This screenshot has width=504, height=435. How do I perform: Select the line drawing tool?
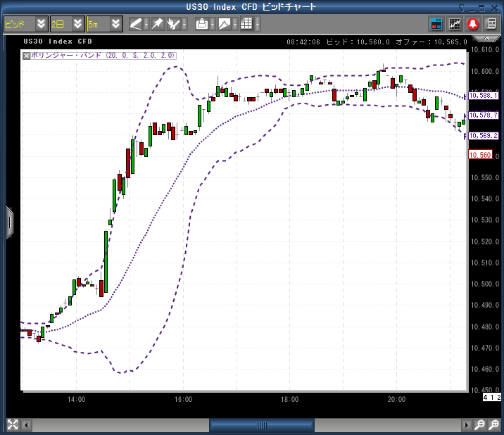136,23
